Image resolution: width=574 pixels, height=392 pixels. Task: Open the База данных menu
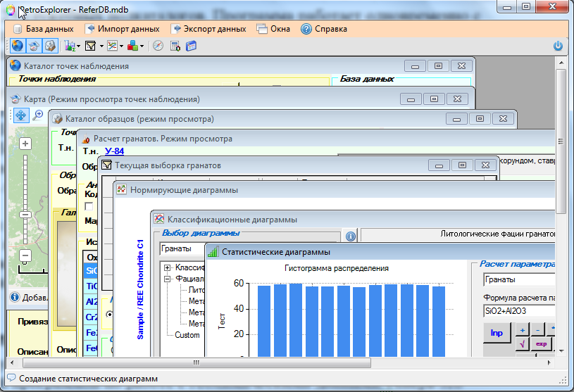pos(43,29)
